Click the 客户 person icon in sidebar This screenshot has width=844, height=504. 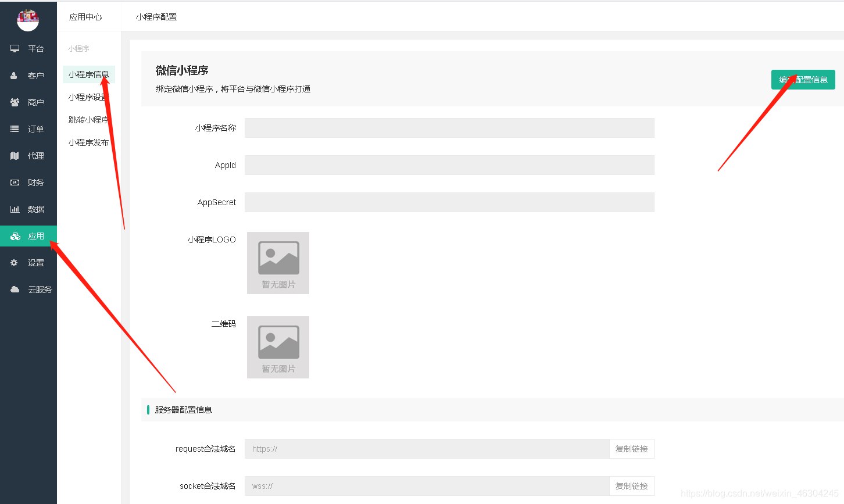coord(15,76)
